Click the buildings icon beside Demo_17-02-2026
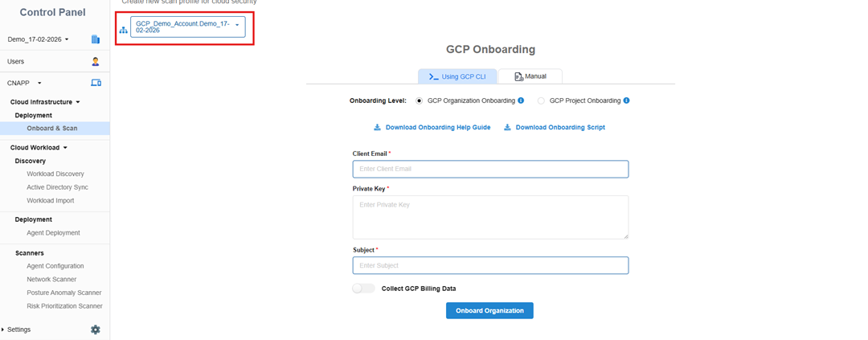 click(96, 39)
